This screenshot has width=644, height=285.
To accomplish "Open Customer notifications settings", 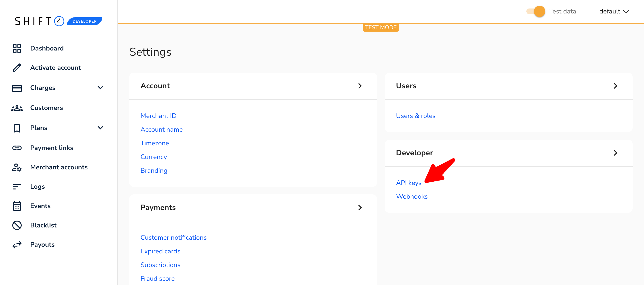I will (x=173, y=237).
